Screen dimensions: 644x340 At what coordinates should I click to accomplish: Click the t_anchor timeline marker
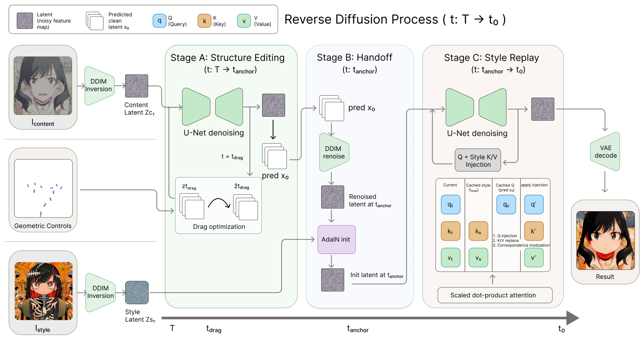tap(358, 329)
